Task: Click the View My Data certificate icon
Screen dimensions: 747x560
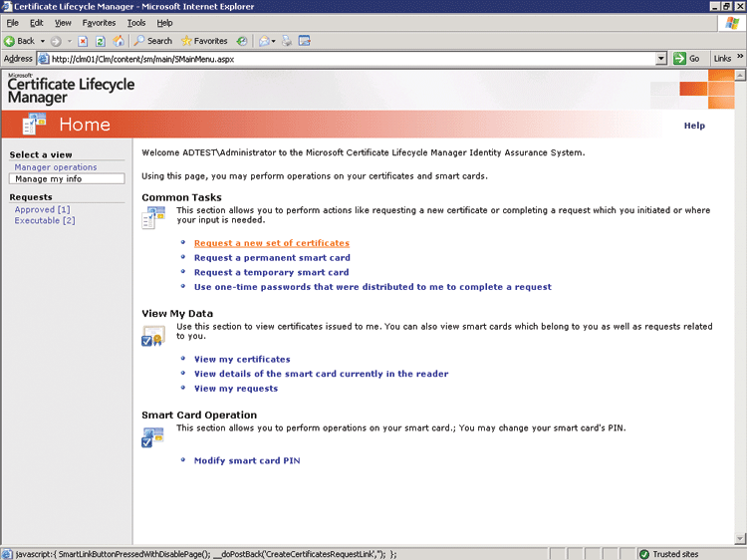Action: coord(153,336)
